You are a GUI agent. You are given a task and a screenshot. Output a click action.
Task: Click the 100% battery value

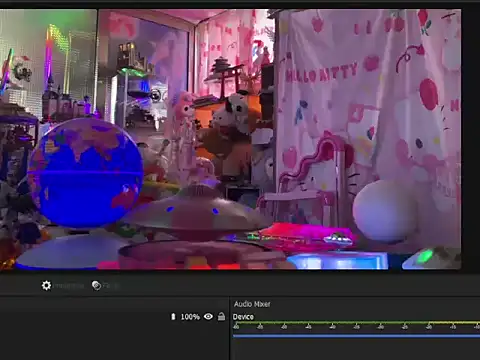pyautogui.click(x=190, y=317)
